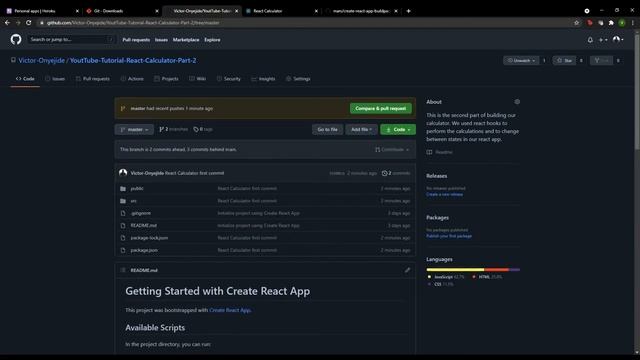Click the Chrome profile avatar

point(622,22)
